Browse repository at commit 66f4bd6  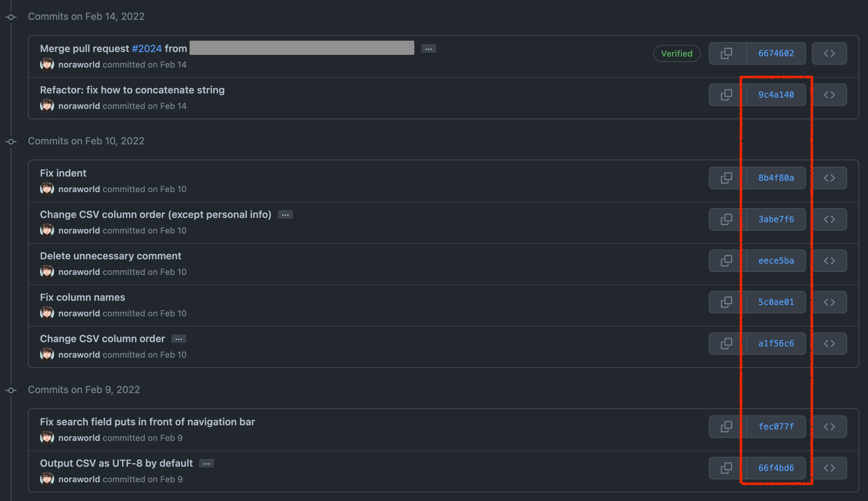click(829, 468)
